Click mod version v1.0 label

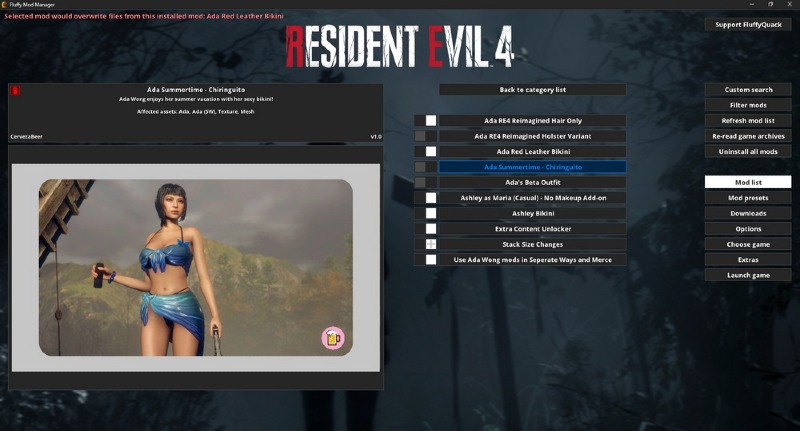tap(376, 137)
